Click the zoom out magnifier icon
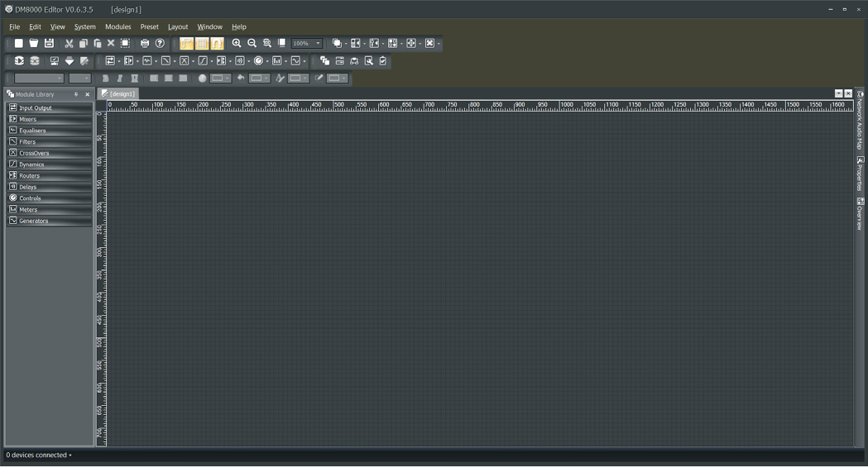 252,43
